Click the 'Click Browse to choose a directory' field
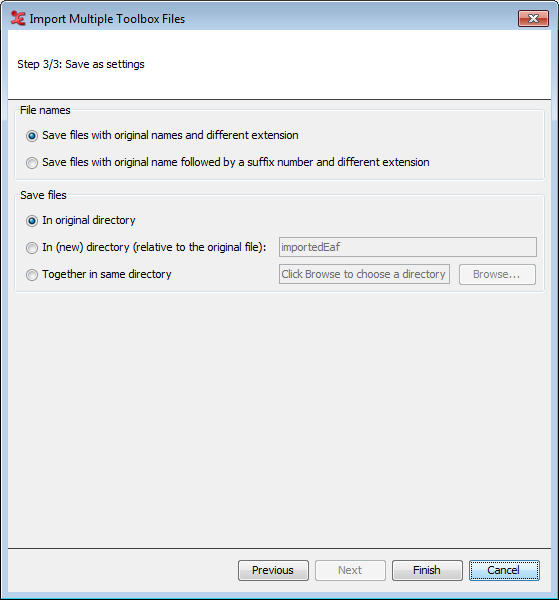The height and width of the screenshot is (600, 559). point(364,274)
